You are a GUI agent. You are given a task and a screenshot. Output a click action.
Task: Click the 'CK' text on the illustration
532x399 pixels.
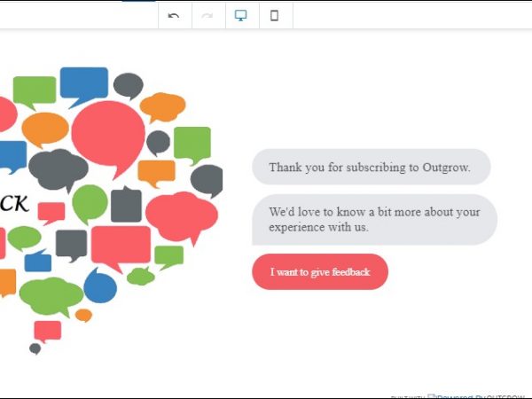[x=14, y=203]
